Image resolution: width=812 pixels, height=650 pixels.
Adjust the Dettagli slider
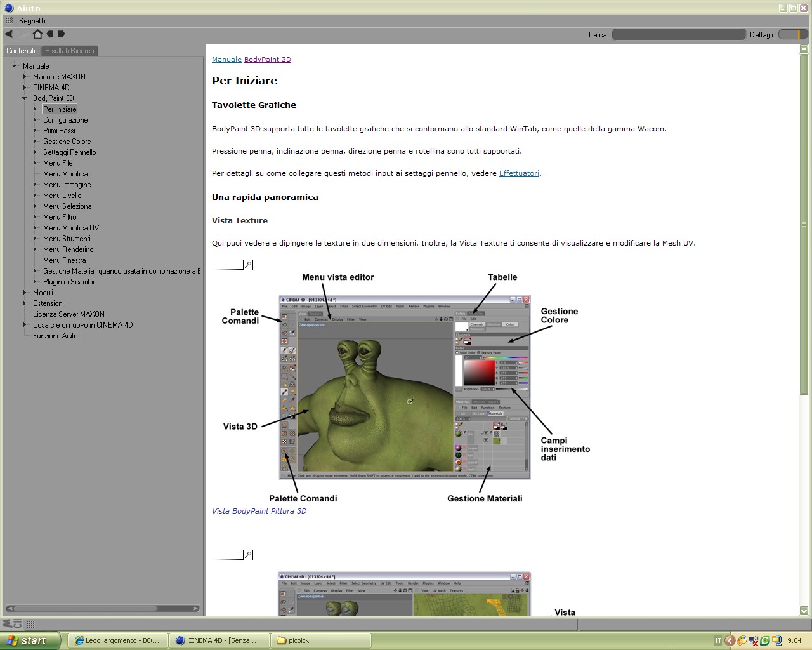793,34
